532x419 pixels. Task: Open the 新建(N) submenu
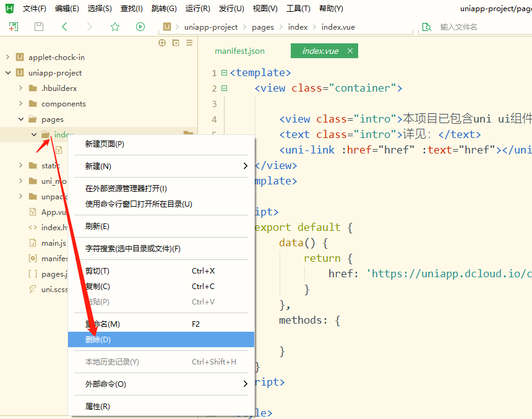point(161,166)
